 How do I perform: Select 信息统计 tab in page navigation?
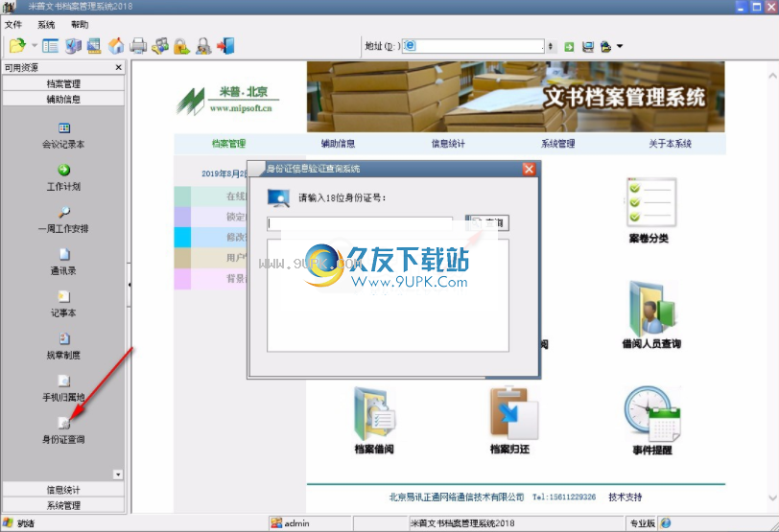pos(448,144)
